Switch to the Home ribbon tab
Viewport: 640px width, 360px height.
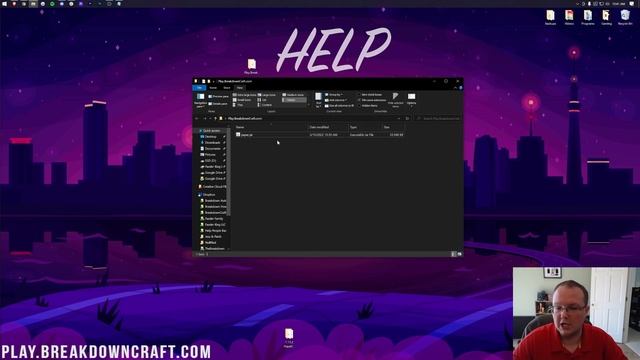point(213,88)
